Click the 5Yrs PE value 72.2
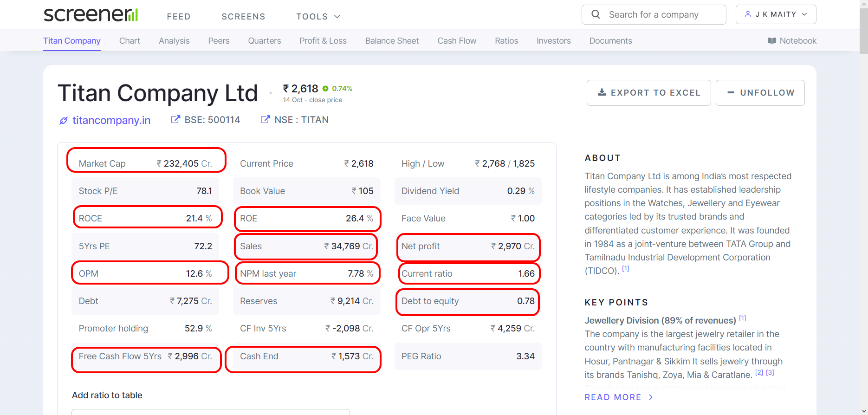The image size is (868, 415). pyautogui.click(x=203, y=246)
